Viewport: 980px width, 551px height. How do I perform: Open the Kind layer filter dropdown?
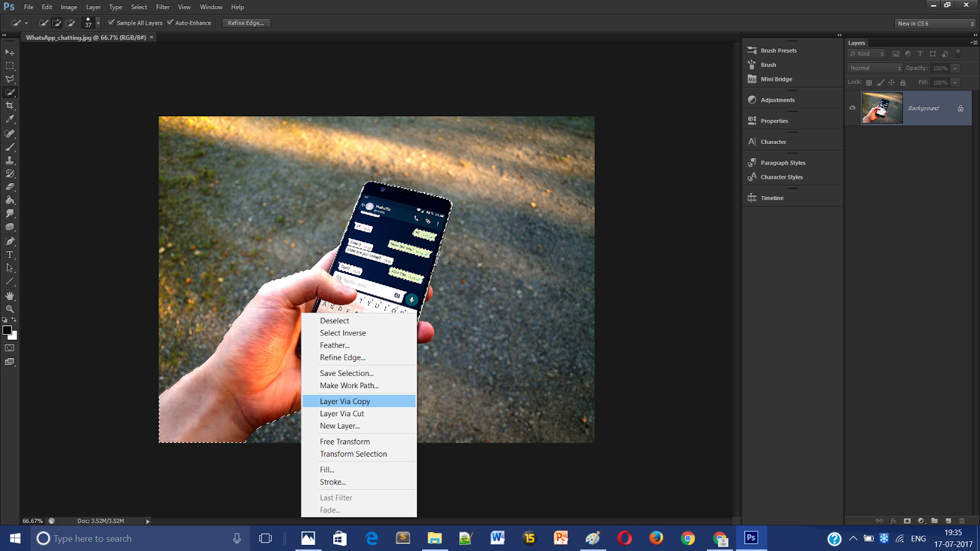click(x=867, y=54)
